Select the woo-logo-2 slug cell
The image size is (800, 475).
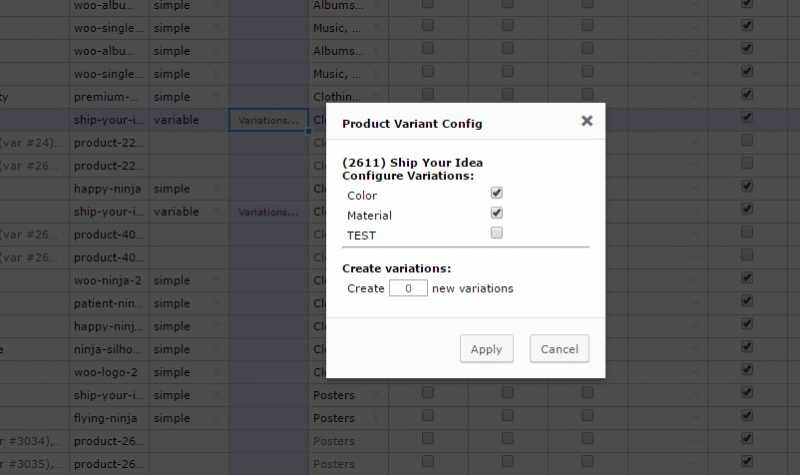109,372
